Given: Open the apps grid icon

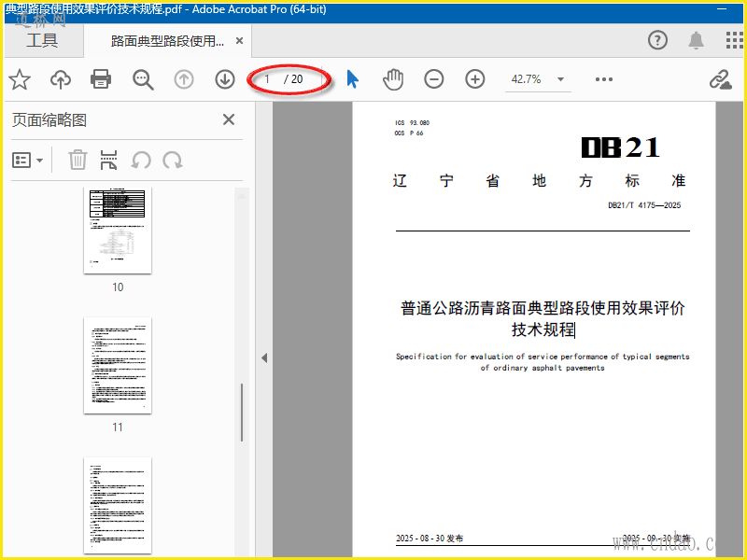Looking at the screenshot, I should tap(735, 40).
